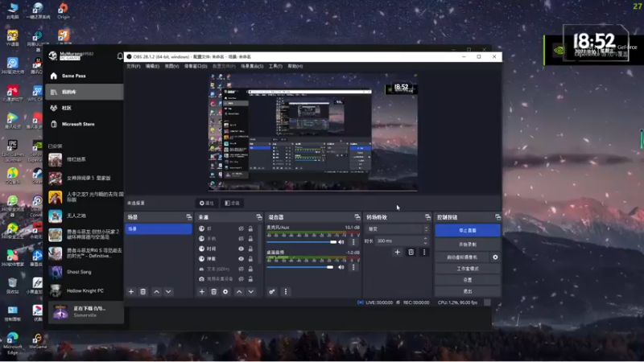Open source properties gear in sources toolbar
The height and width of the screenshot is (362, 644).
point(225,291)
